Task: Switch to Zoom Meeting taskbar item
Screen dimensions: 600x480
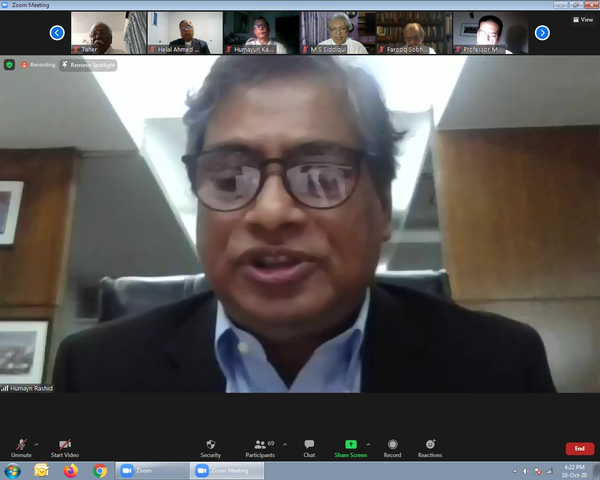Action: (223, 470)
